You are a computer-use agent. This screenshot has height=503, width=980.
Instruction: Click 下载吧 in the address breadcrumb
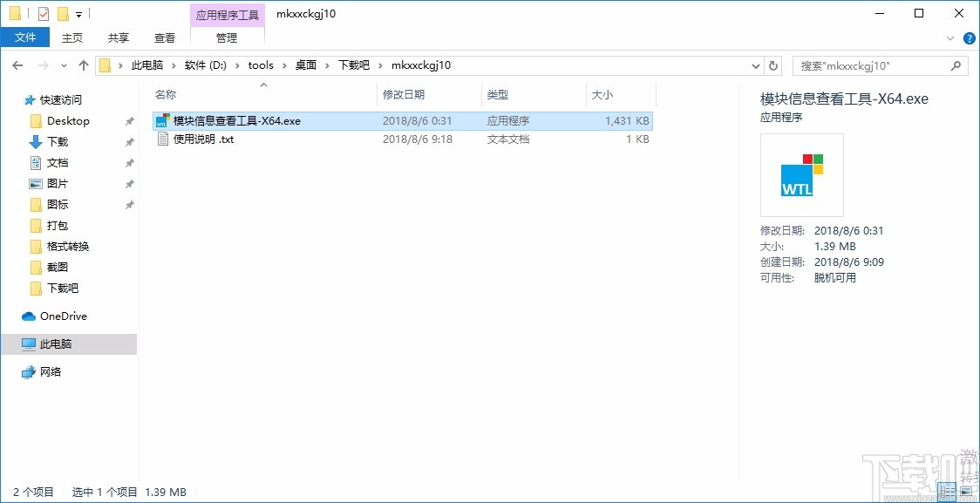[354, 65]
